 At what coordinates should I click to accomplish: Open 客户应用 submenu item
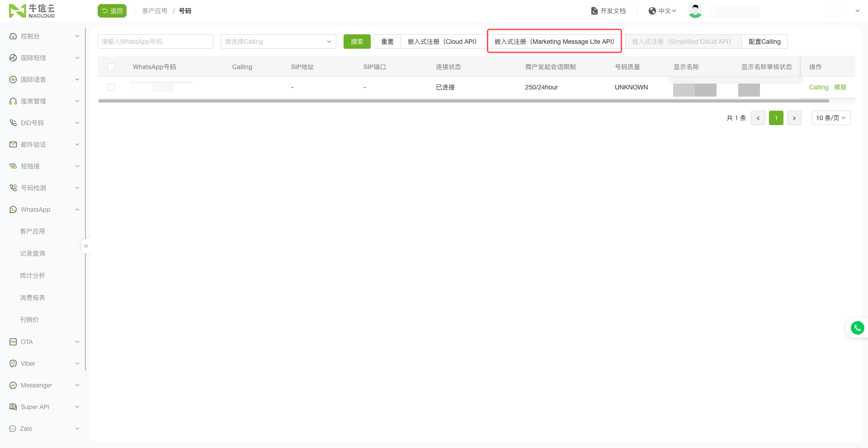(x=33, y=231)
